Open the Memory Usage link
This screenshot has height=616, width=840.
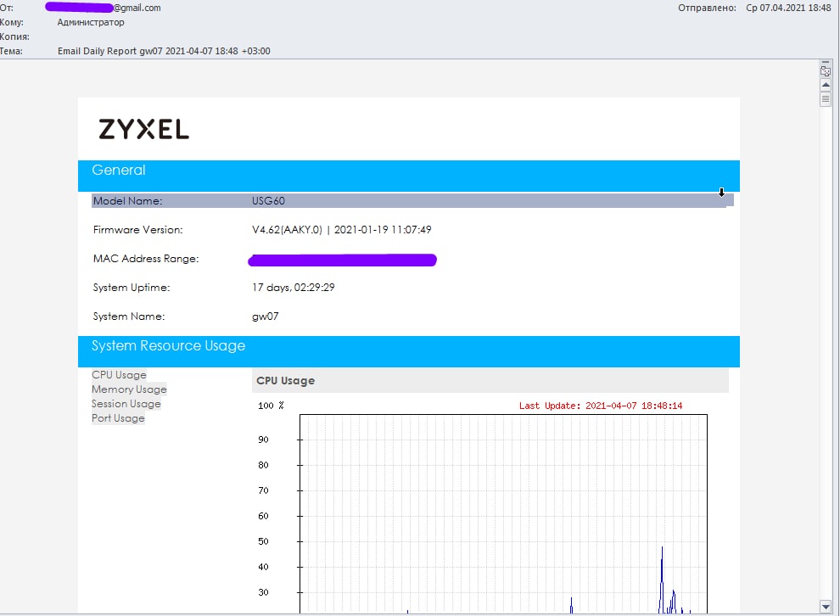pos(129,389)
